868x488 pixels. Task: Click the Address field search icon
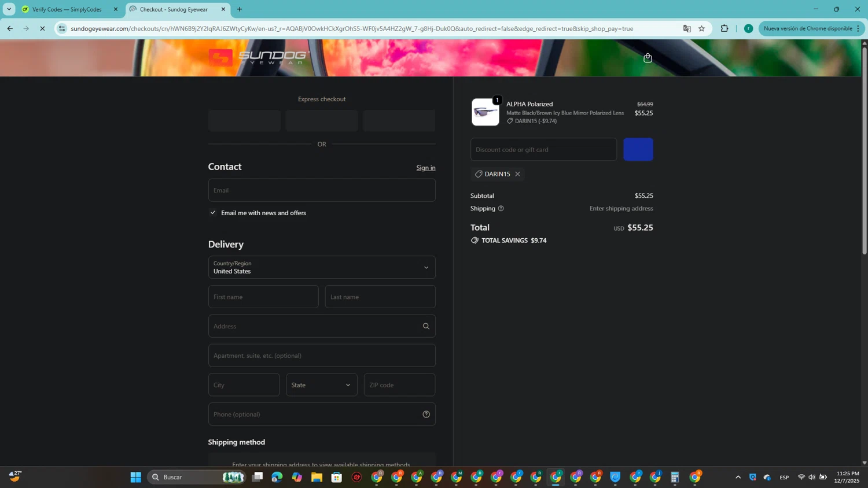[x=426, y=326]
